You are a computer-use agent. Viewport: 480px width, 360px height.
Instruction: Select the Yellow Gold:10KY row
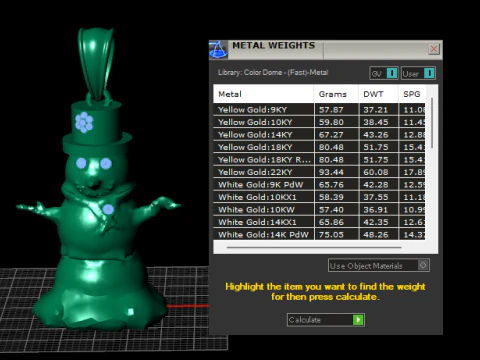pos(319,122)
